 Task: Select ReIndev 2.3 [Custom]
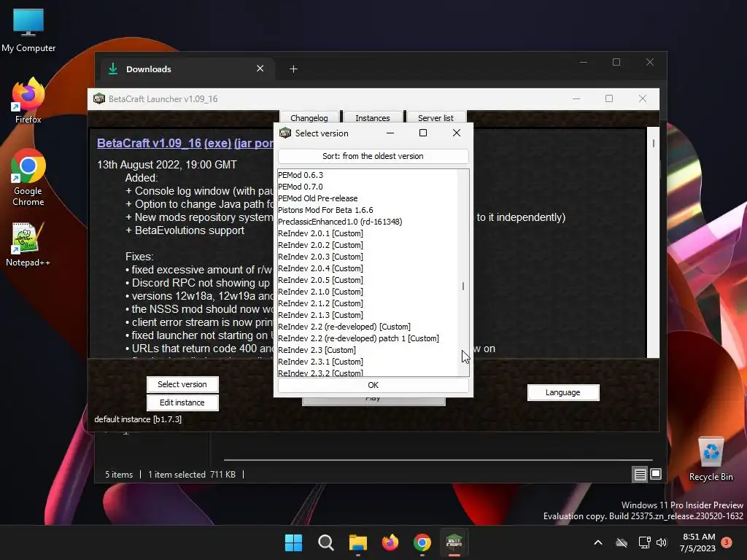[368, 350]
